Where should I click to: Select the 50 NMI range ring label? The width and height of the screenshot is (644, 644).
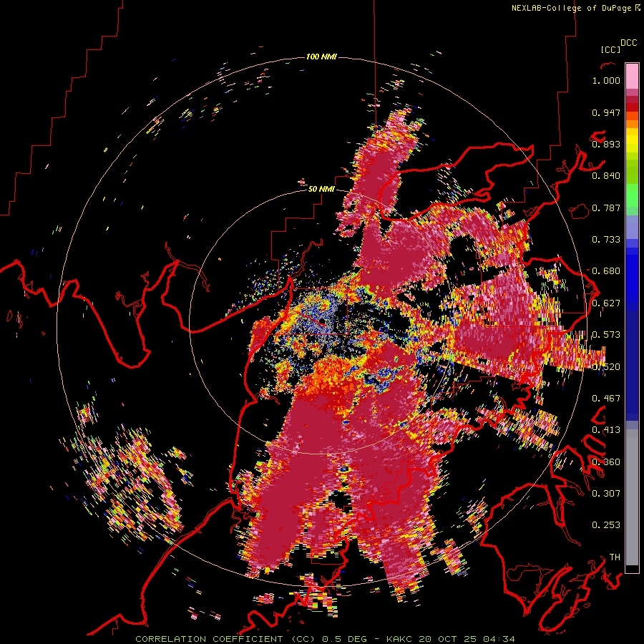click(321, 190)
